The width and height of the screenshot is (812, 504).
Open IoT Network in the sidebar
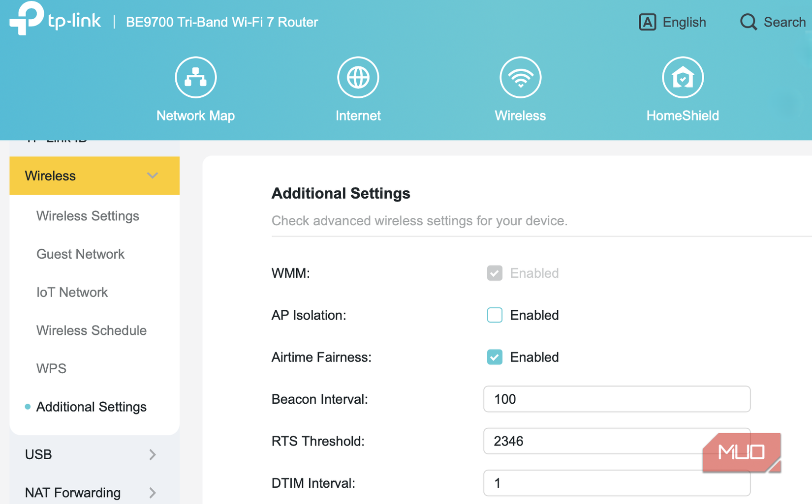point(72,292)
